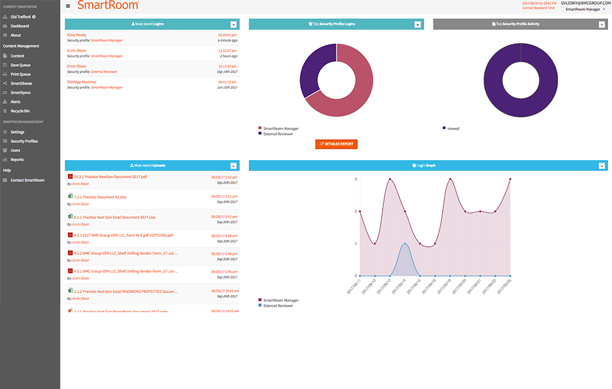Click External Reviewer security profile link
Screen dimensions: 612x389
click(104, 72)
